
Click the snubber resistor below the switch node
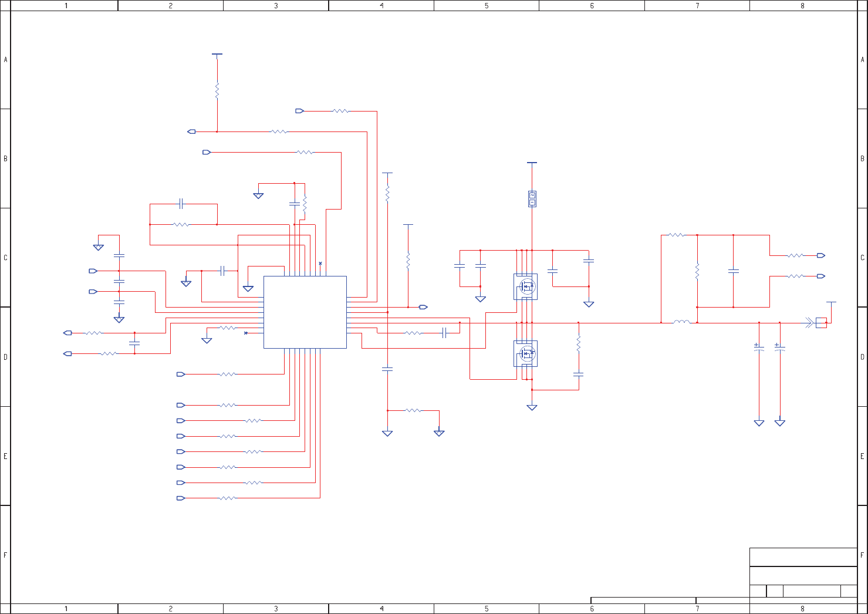tap(578, 344)
